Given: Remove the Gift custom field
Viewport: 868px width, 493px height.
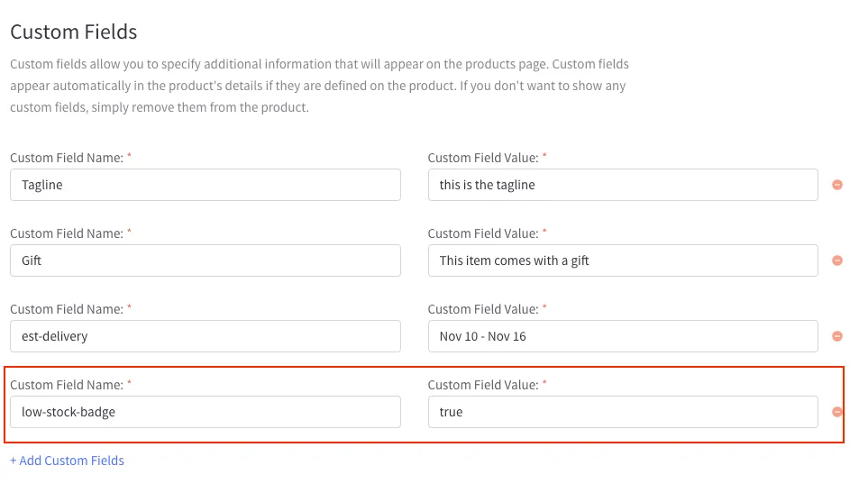Looking at the screenshot, I should pyautogui.click(x=836, y=260).
